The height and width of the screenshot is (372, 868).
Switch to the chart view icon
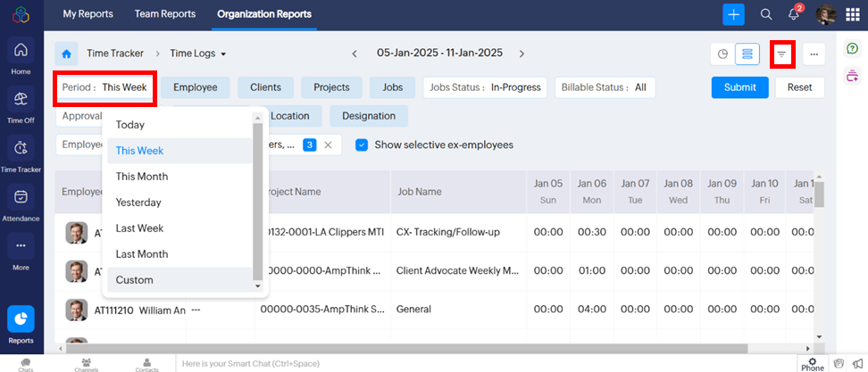click(x=722, y=54)
